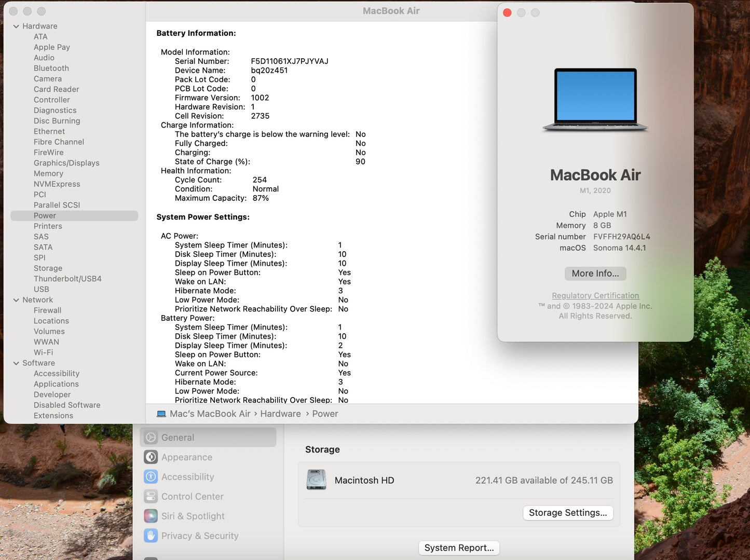
Task: Select SPI in the Hardware list
Action: click(x=39, y=258)
